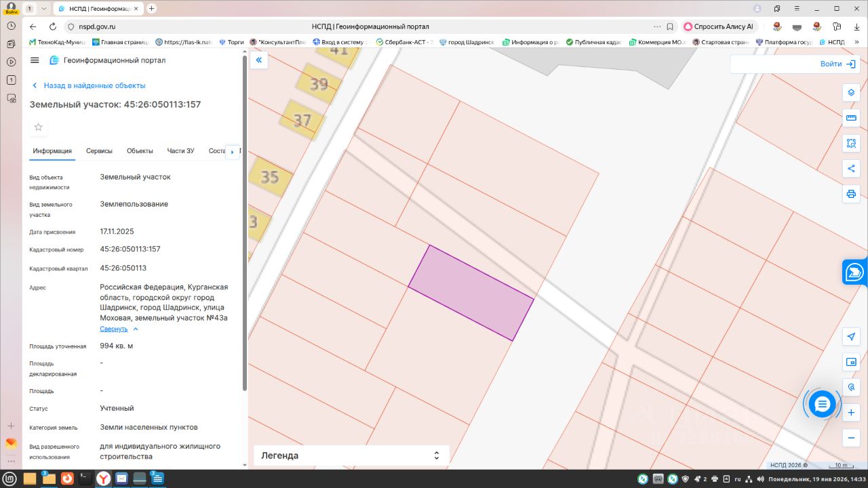Add land plot to favorites with star
868x488 pixels.
click(39, 127)
